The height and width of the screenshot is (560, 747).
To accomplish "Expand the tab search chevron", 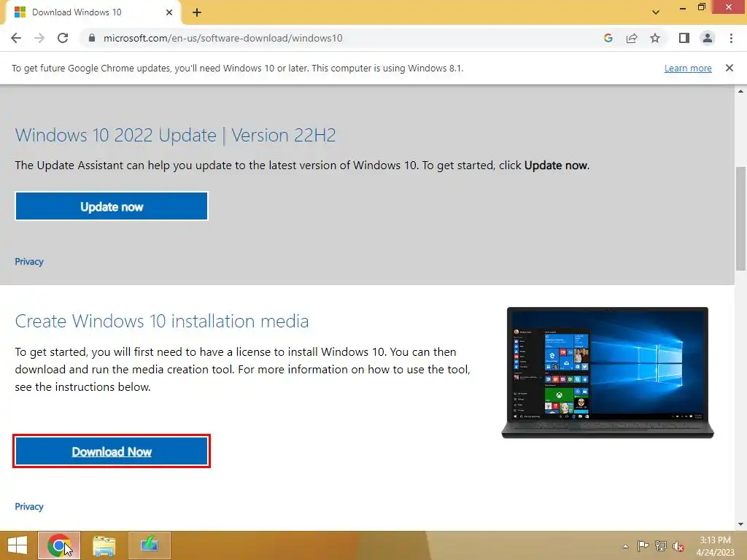I will [x=656, y=12].
